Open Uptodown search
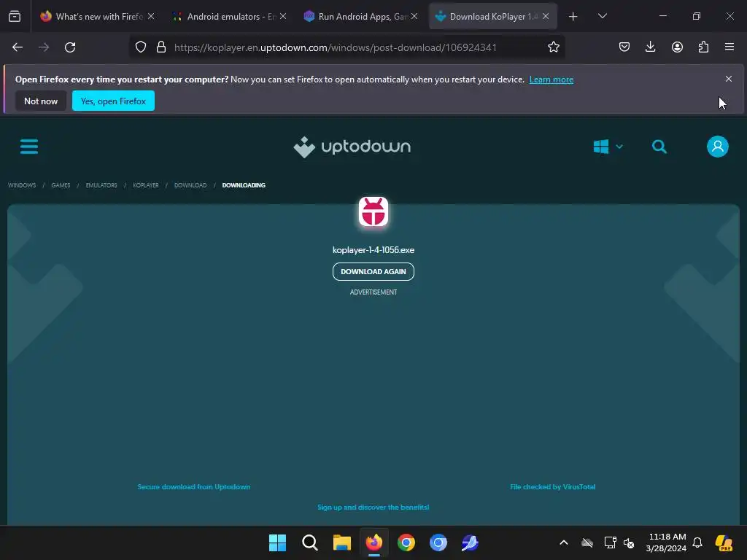 click(659, 147)
